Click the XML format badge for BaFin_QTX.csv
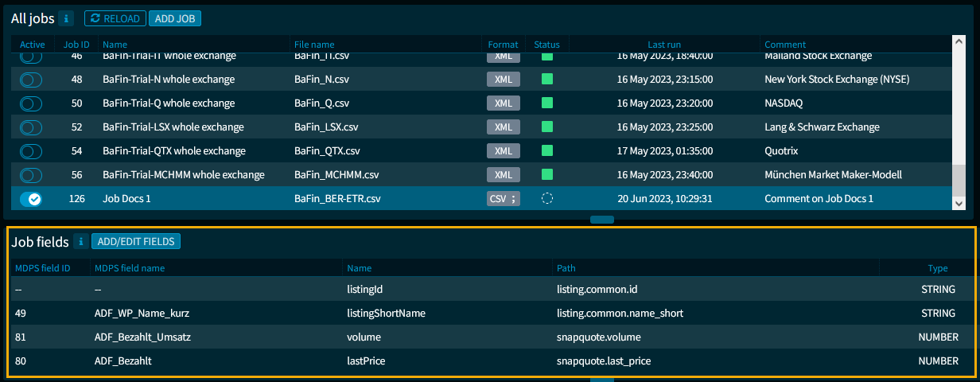This screenshot has height=382, width=980. click(x=504, y=151)
